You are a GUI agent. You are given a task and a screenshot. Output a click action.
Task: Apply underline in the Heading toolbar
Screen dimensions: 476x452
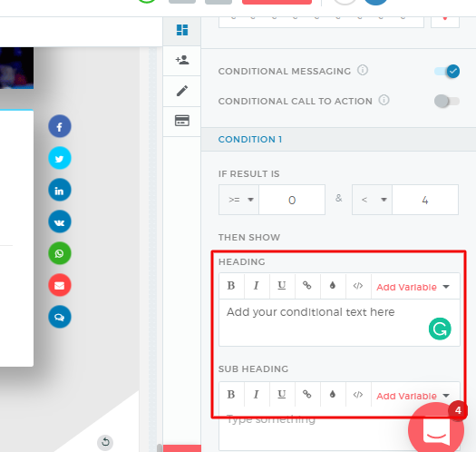click(282, 286)
